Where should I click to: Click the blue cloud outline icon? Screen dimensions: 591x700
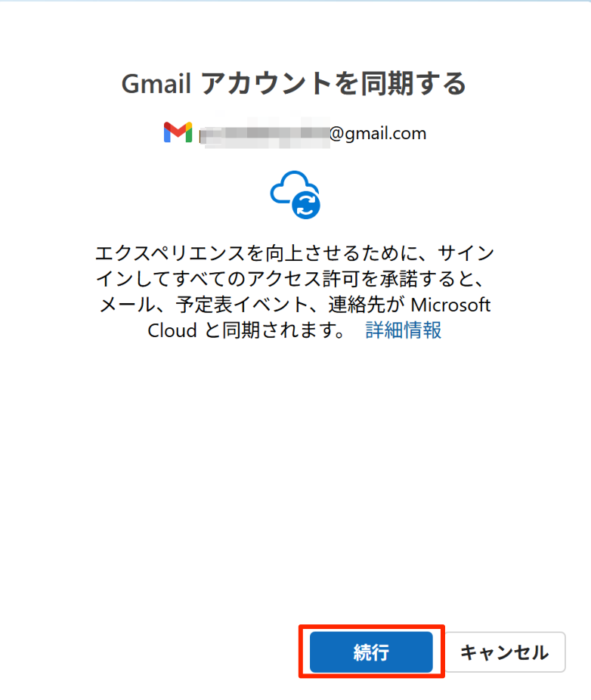pyautogui.click(x=291, y=187)
